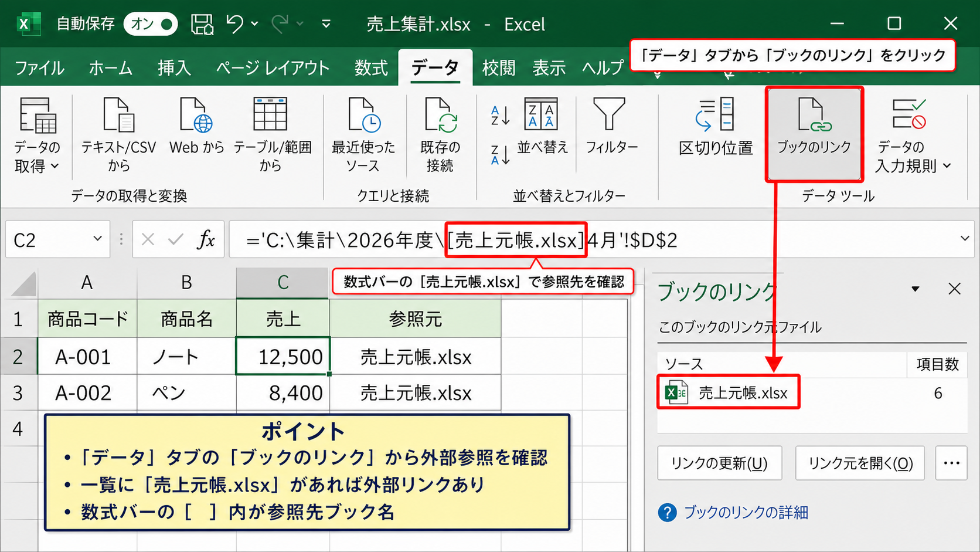The width and height of the screenshot is (980, 552).
Task: Click the 商品コード header cell
Action: coord(87,319)
